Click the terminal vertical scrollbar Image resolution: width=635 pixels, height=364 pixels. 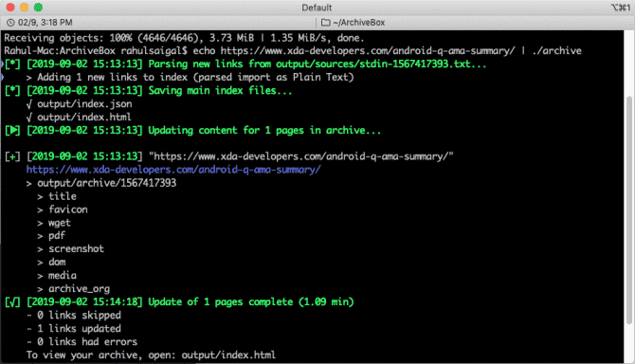pyautogui.click(x=628, y=210)
